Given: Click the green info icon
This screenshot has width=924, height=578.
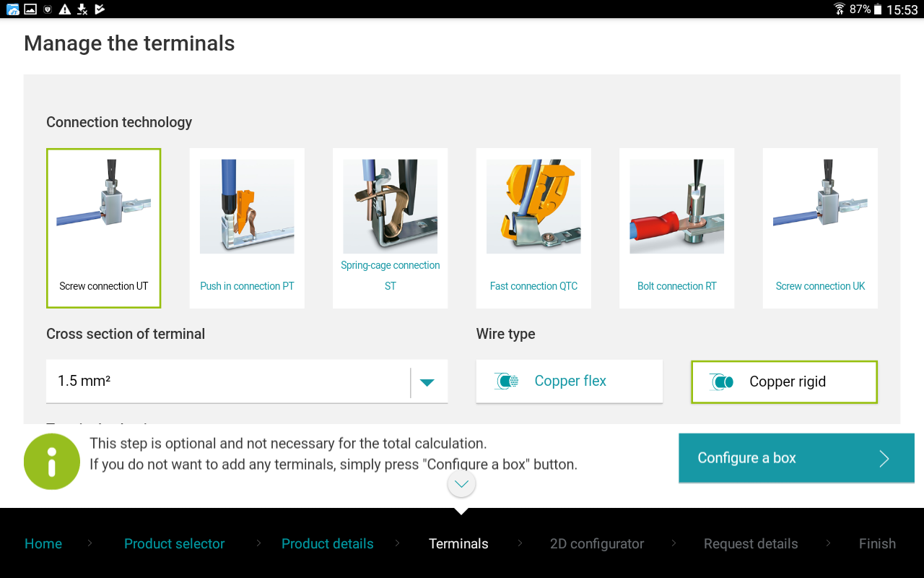Looking at the screenshot, I should [52, 462].
